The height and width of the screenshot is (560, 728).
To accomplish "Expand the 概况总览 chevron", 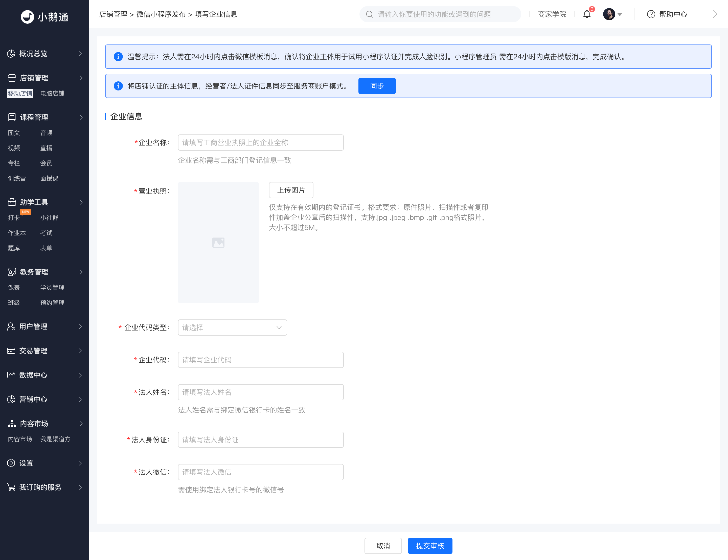I will click(80, 54).
